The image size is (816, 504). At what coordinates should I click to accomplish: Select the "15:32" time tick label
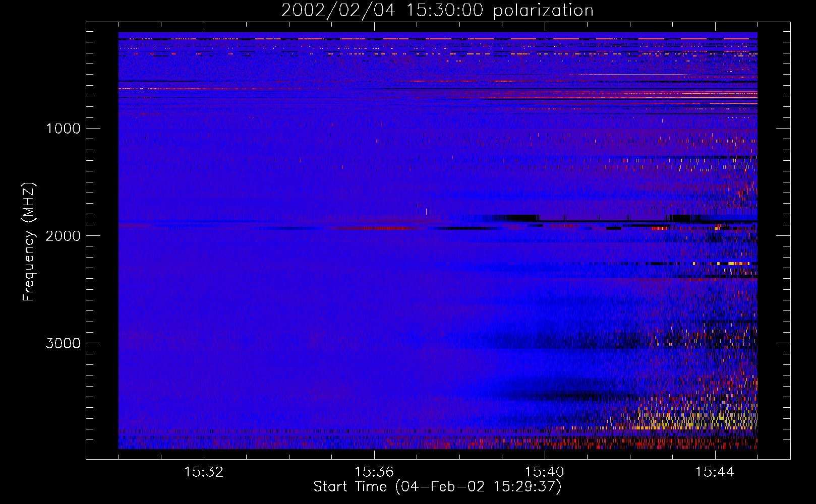click(204, 472)
